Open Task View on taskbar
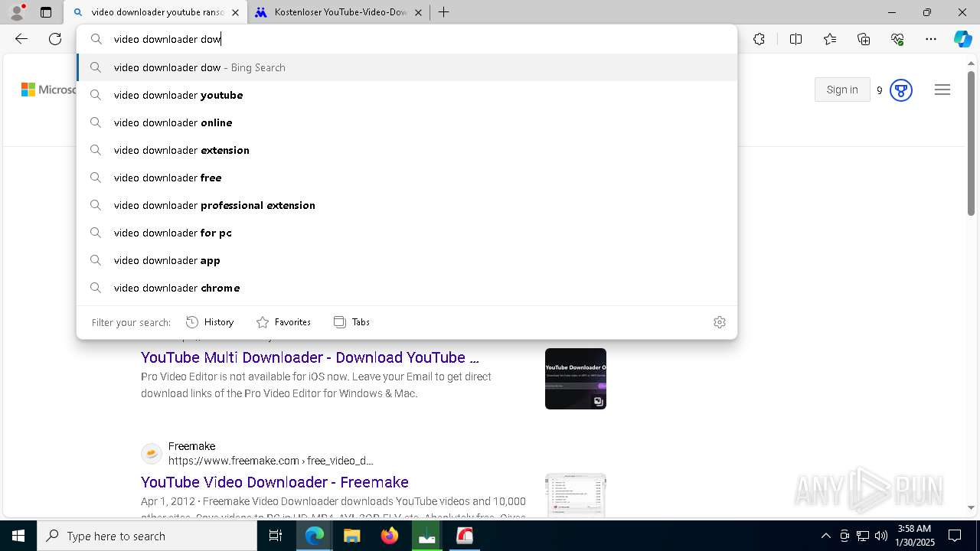980x551 pixels. pos(276,536)
